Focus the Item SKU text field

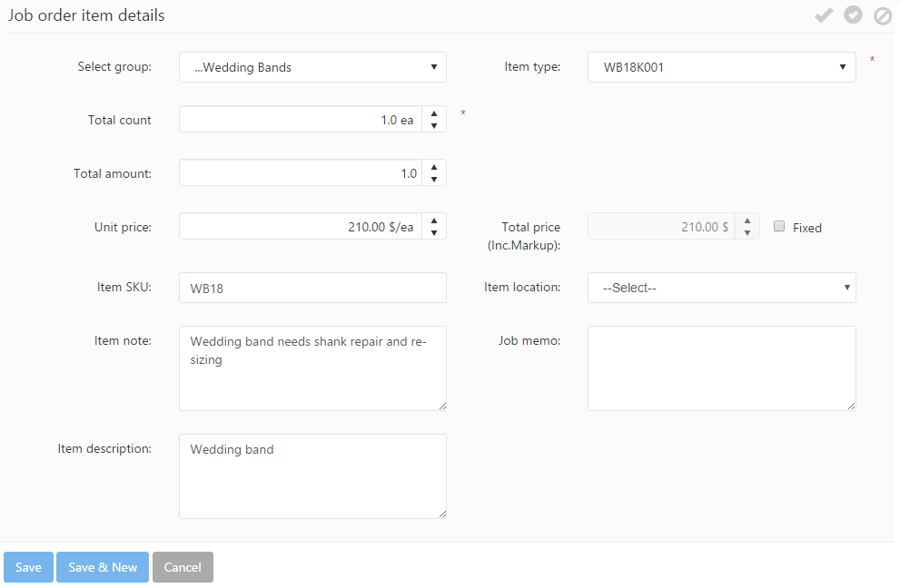312,288
